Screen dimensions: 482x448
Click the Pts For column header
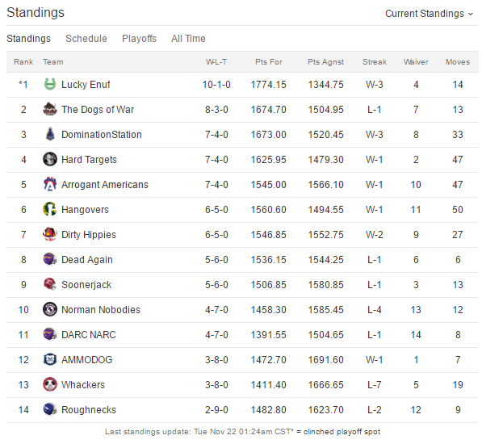[x=268, y=62]
